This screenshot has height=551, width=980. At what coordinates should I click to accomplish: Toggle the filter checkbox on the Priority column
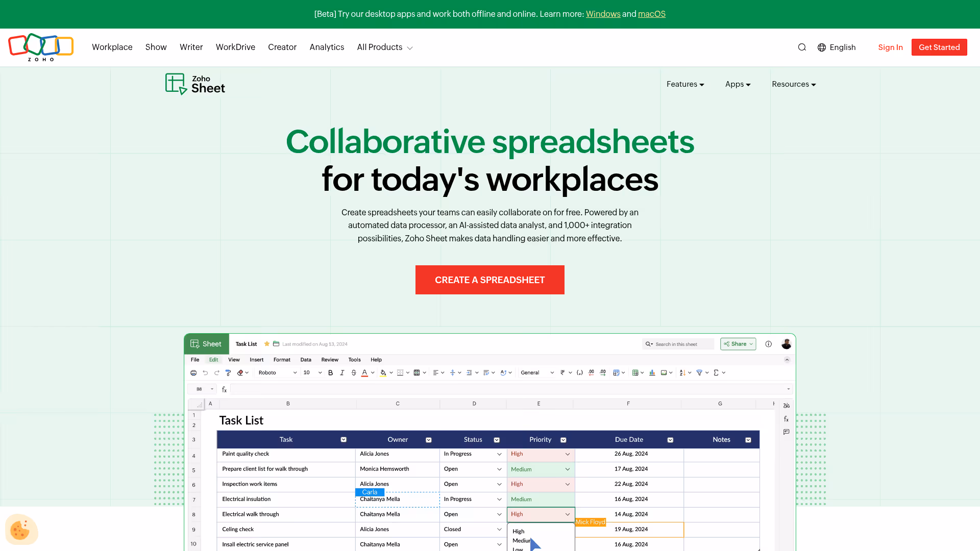(563, 439)
